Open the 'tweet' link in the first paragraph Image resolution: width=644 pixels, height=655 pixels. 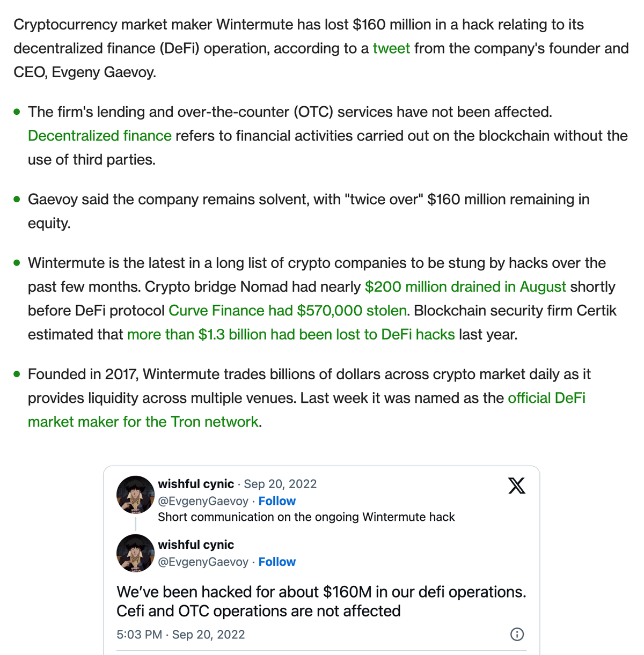(391, 48)
